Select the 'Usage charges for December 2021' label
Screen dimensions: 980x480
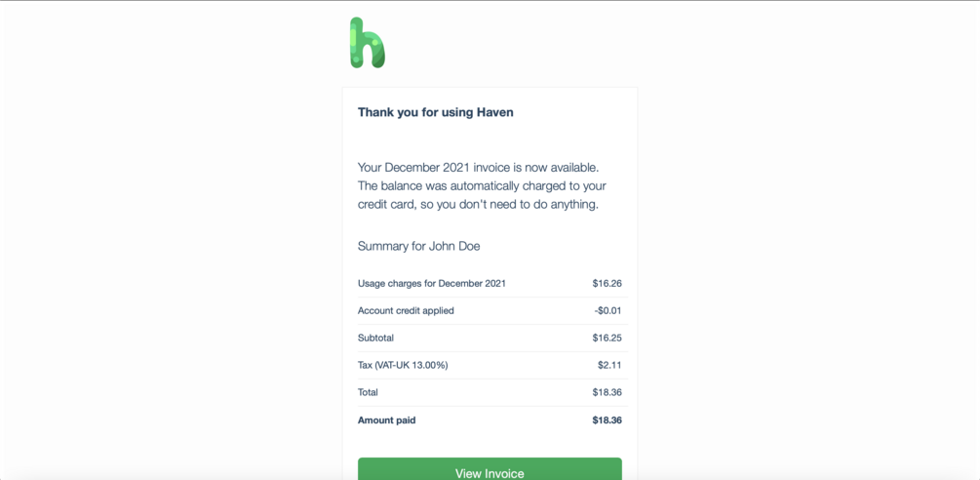(432, 284)
